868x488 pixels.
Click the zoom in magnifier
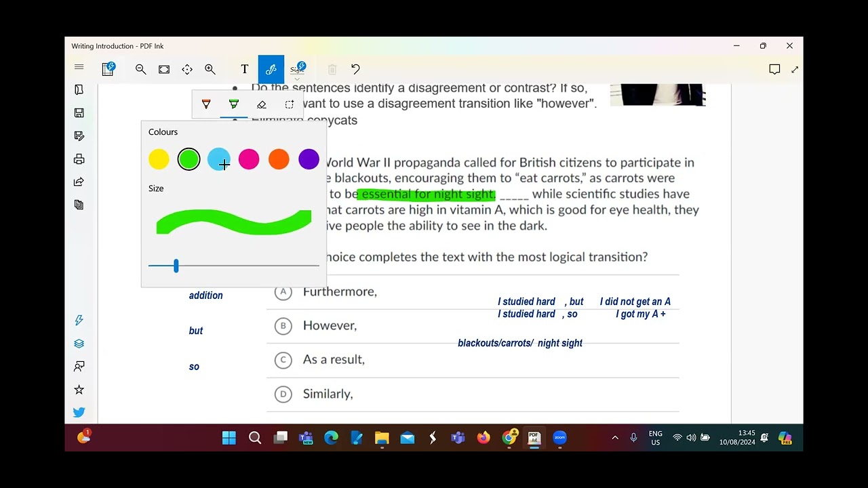pos(210,69)
